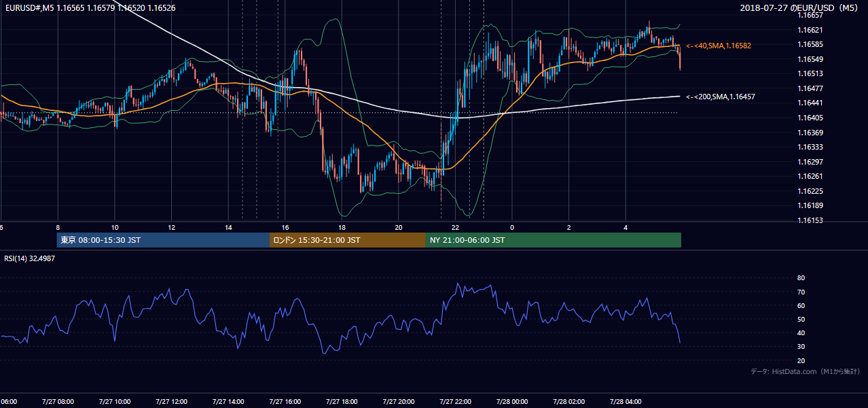The height and width of the screenshot is (408, 868).
Task: Select the Tokyo 08:00-15:30 JST session bar
Action: [163, 240]
